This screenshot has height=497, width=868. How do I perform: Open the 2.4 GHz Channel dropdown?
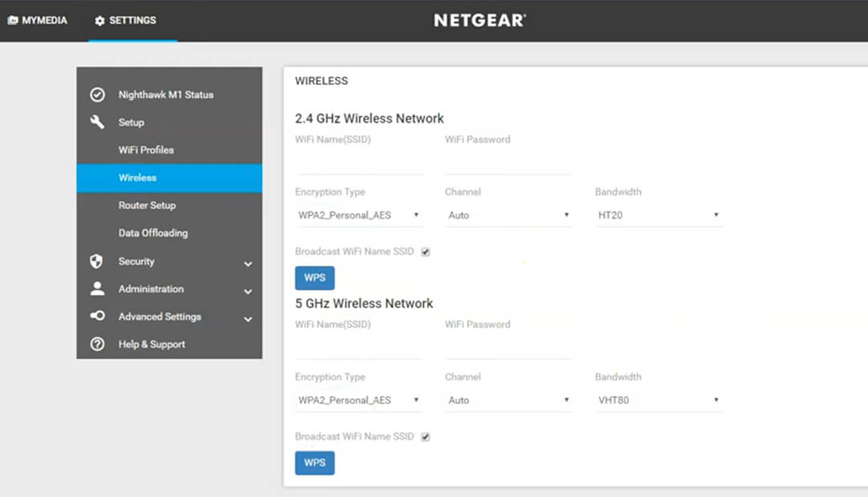pos(507,215)
